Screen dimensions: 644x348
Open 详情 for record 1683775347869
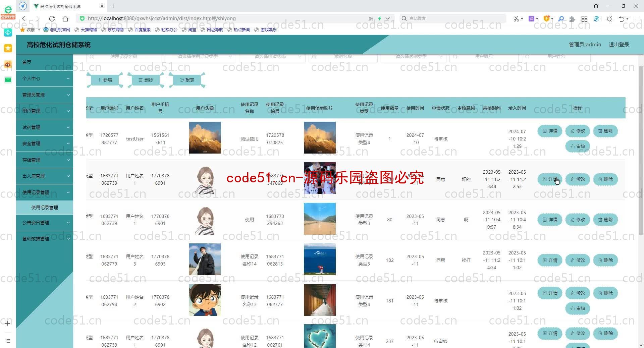[550, 179]
